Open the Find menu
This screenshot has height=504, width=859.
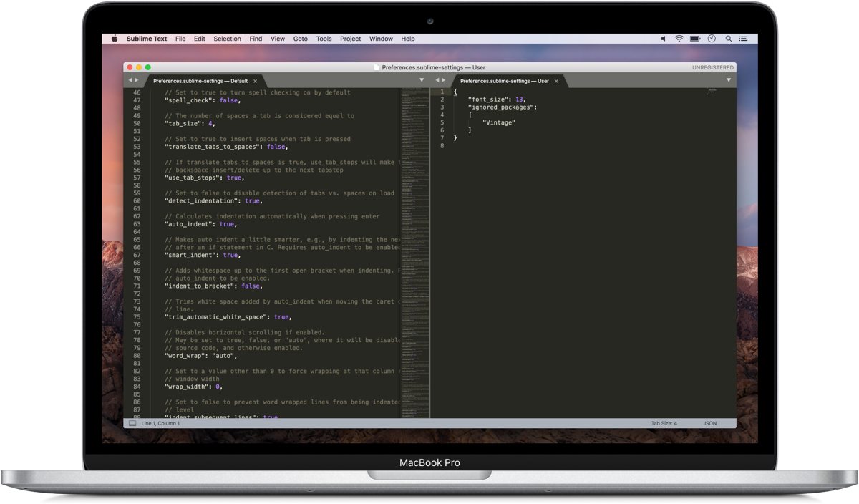(x=256, y=39)
